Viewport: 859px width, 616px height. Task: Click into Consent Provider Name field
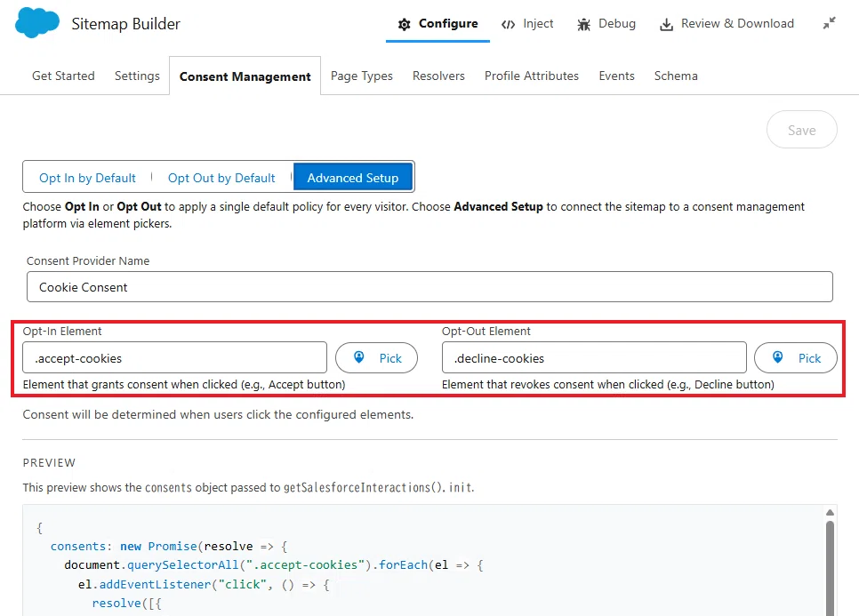429,287
